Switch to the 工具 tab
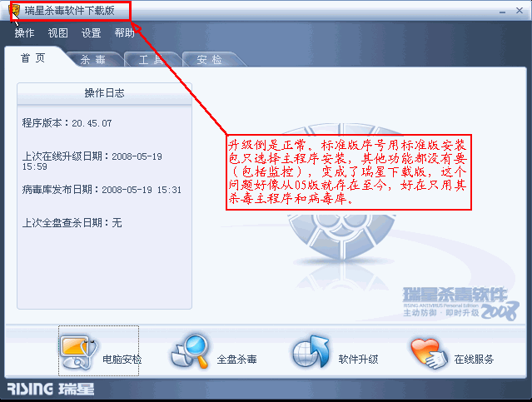Viewport: 532px width, 402px height. pyautogui.click(x=152, y=60)
